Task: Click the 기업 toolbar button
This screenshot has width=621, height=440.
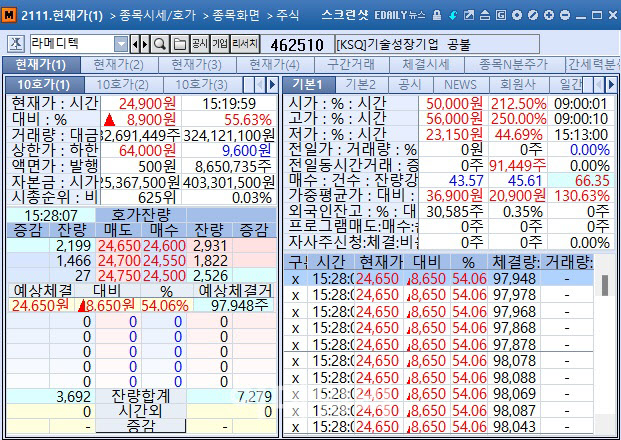Action: (x=220, y=44)
